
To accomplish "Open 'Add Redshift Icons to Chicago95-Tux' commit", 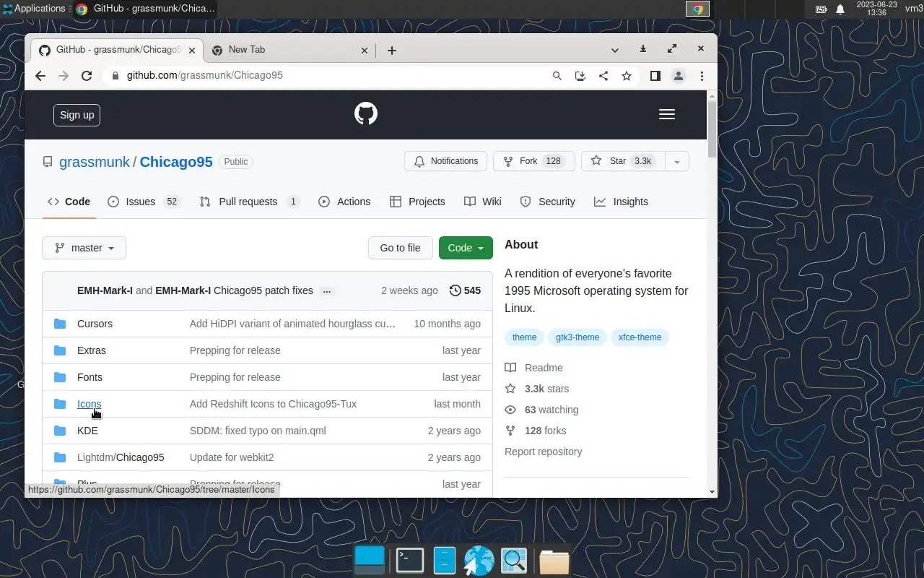I will 273,404.
